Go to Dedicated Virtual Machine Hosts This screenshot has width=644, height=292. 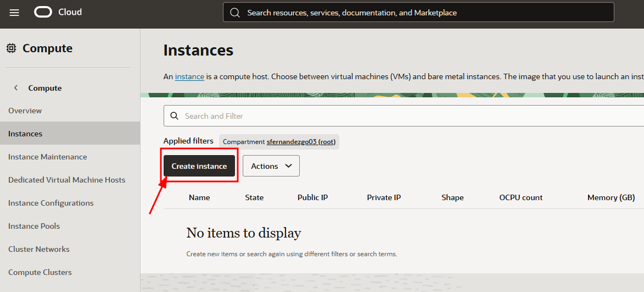66,180
